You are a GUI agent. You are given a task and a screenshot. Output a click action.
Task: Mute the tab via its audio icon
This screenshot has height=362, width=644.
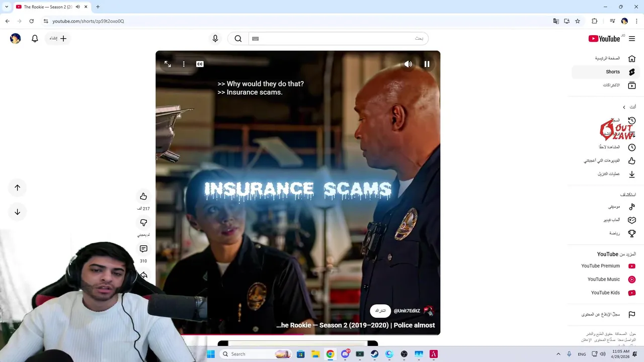77,7
